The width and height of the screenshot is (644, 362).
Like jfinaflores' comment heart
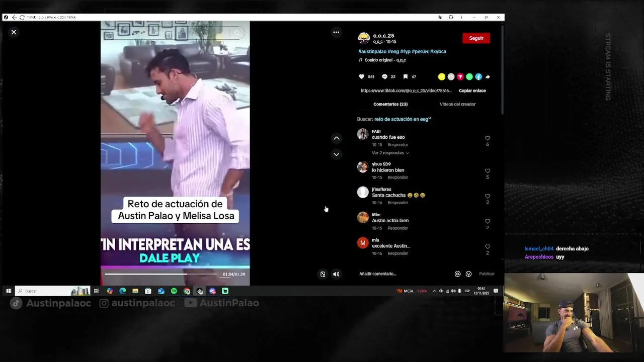pyautogui.click(x=488, y=196)
